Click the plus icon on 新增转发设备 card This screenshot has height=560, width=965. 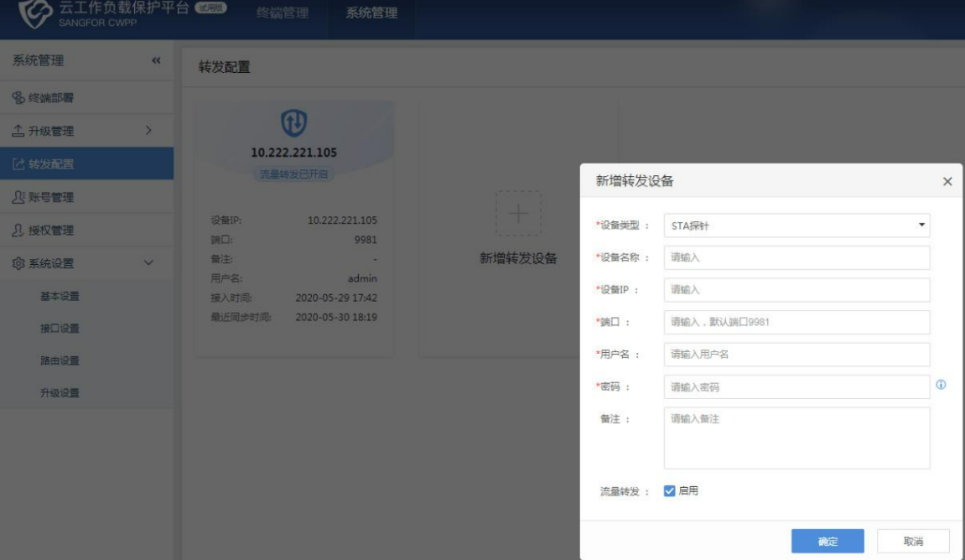[x=516, y=215]
